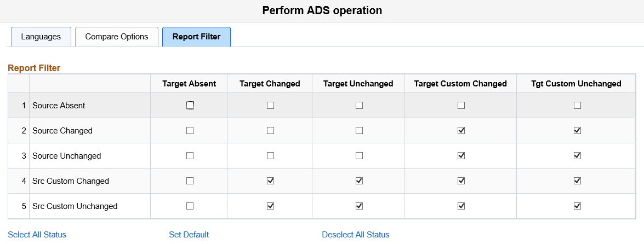
Task: Select the Src Custom Changed row label
Action: coord(71,181)
